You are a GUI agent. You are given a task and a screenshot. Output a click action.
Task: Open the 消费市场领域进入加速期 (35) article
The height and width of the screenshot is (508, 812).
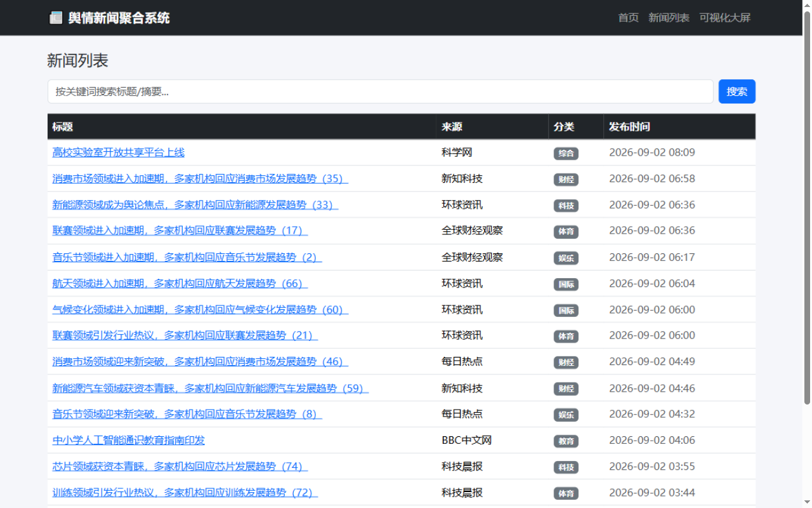(x=200, y=178)
